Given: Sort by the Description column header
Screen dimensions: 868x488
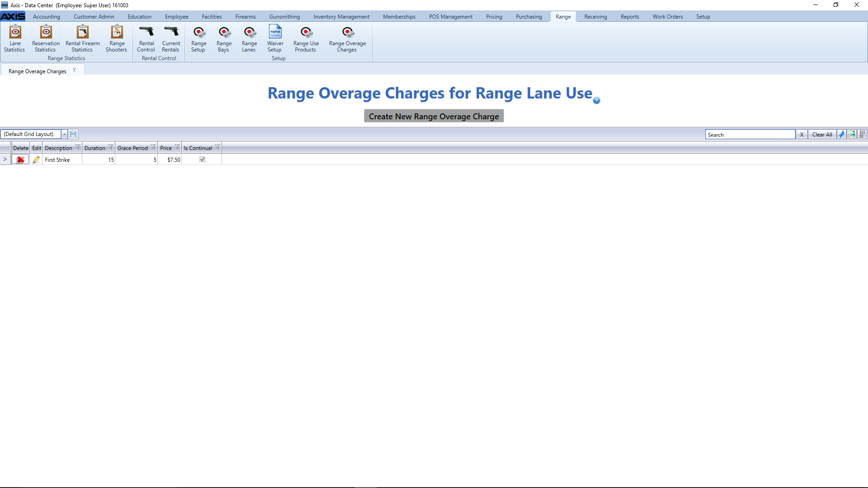Looking at the screenshot, I should click(x=58, y=148).
